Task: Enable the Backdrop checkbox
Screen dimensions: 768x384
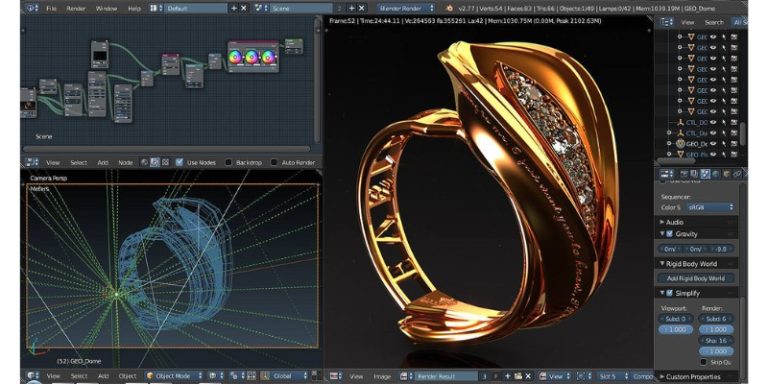Action: click(x=228, y=162)
